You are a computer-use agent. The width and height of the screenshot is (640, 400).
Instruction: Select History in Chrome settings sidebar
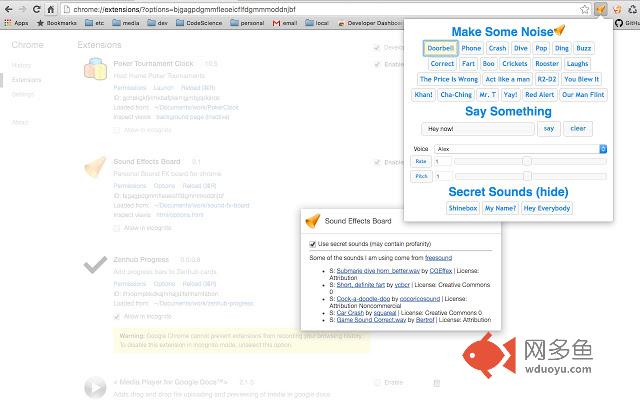21,65
